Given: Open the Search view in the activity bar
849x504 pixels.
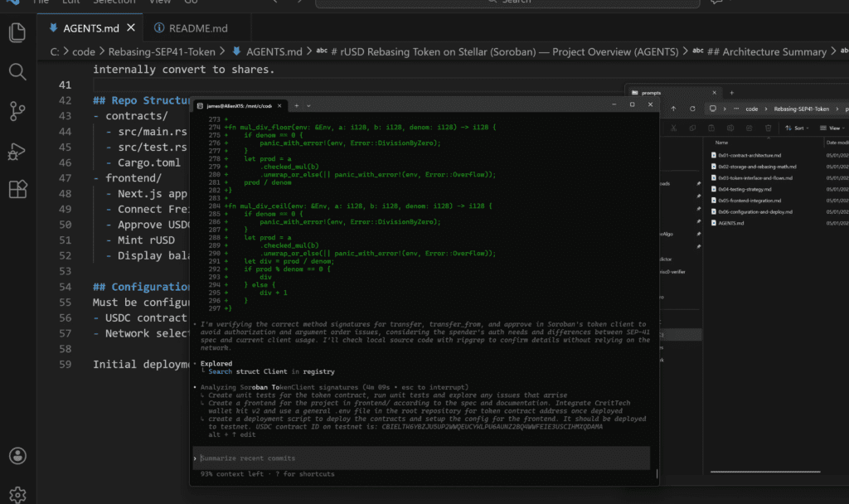Looking at the screenshot, I should tap(17, 71).
